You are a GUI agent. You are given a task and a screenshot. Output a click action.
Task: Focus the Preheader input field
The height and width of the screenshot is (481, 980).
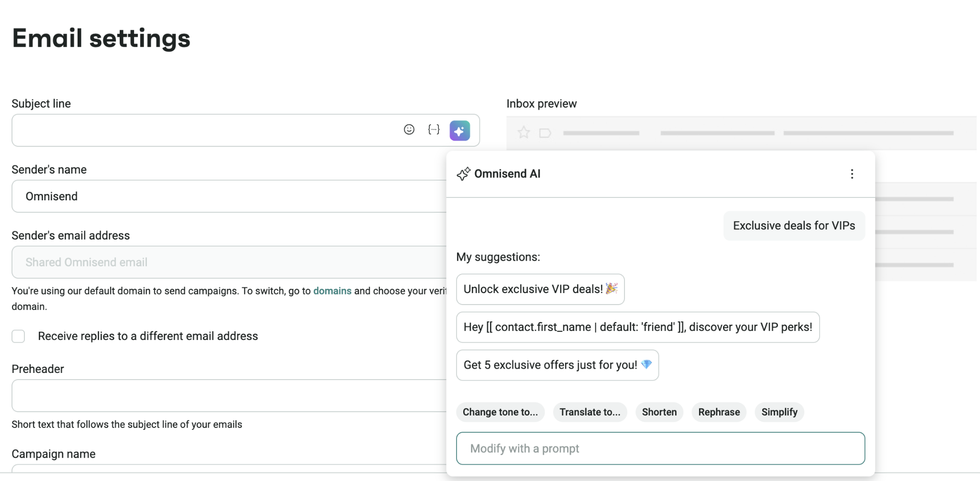coord(229,396)
